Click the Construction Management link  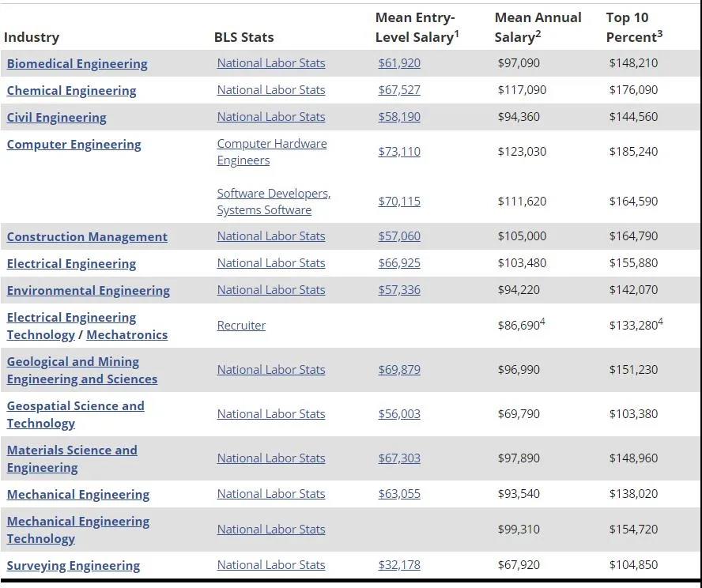click(87, 236)
